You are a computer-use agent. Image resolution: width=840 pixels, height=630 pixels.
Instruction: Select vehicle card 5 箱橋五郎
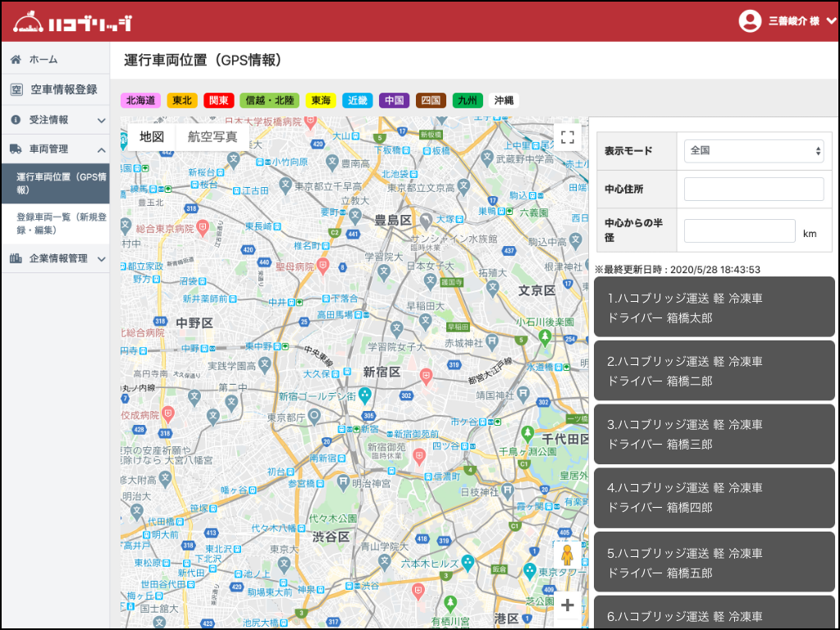point(714,563)
